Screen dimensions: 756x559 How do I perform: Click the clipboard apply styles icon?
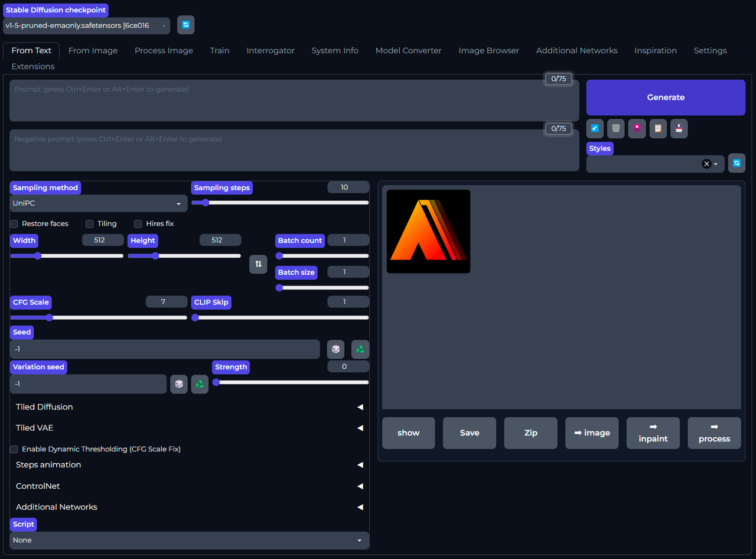coord(658,128)
